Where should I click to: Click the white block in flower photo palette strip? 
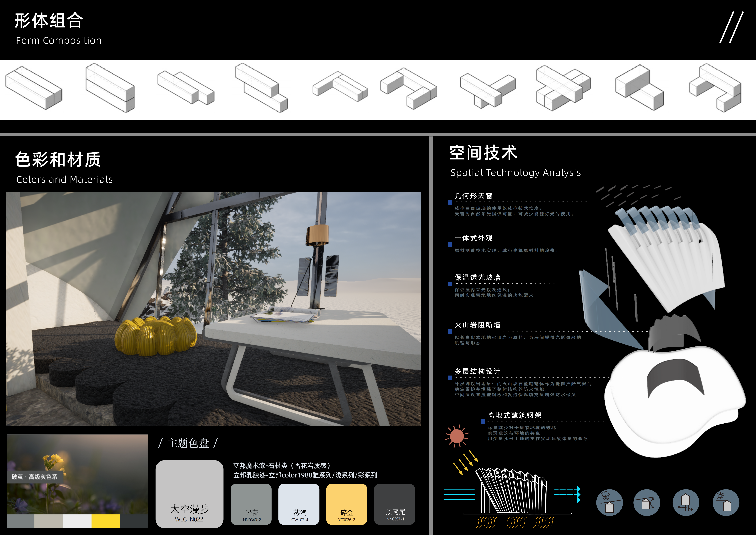click(77, 521)
